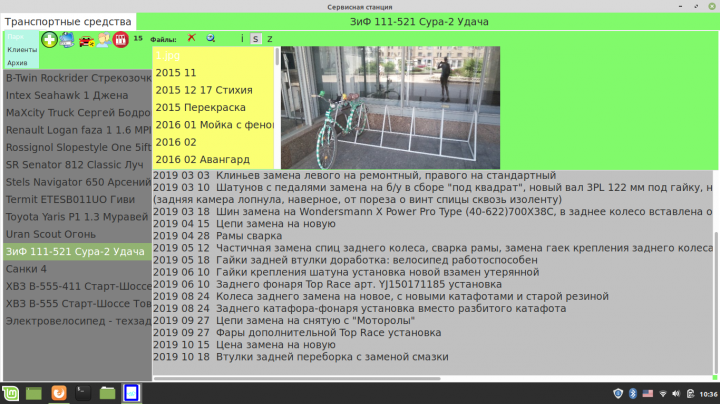Delete file with the red X icon
This screenshot has width=720, height=404.
pyautogui.click(x=191, y=38)
